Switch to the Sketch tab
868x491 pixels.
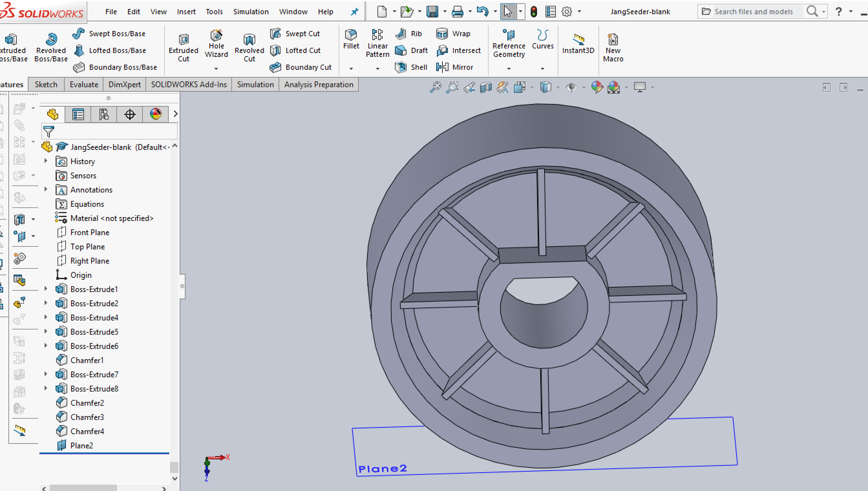click(46, 84)
